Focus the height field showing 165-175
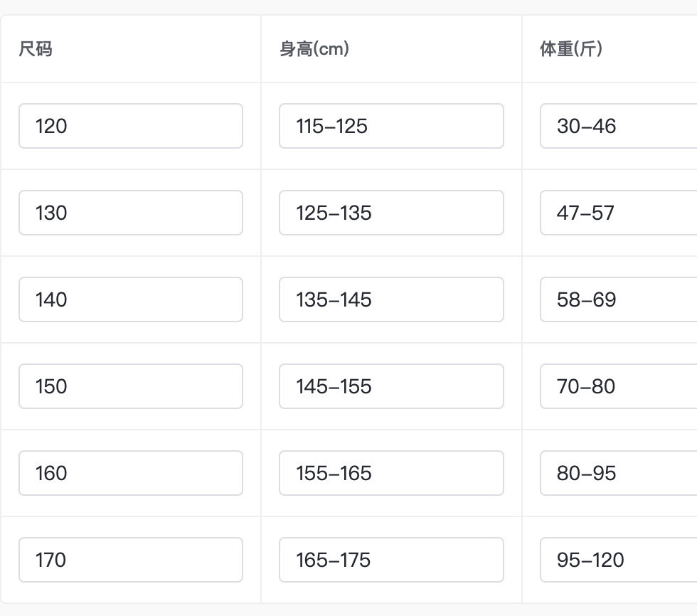The image size is (697, 616). tap(391, 560)
